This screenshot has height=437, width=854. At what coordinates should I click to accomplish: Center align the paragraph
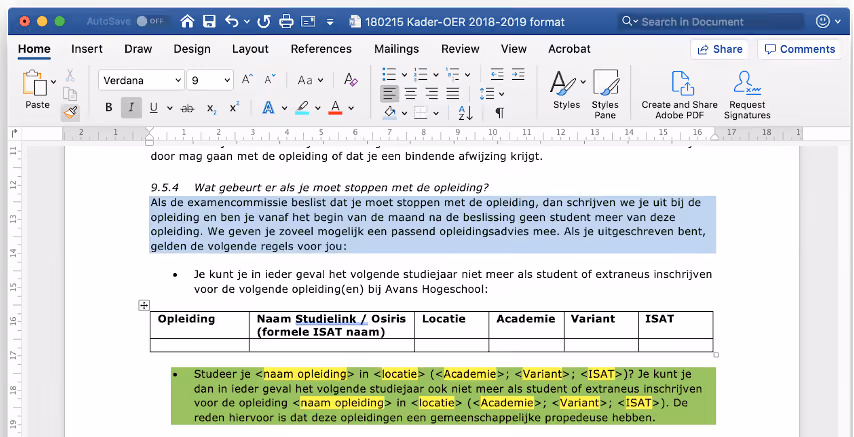(x=411, y=94)
